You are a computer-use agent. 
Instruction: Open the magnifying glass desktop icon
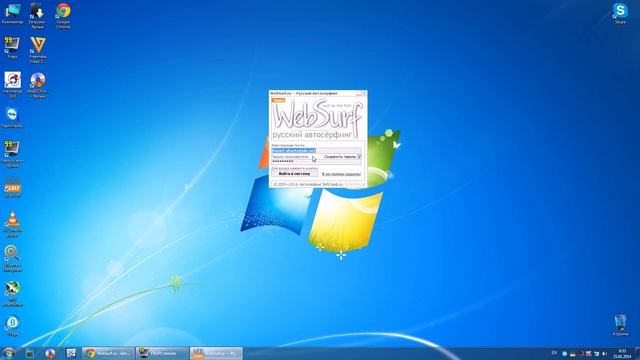coord(12,258)
